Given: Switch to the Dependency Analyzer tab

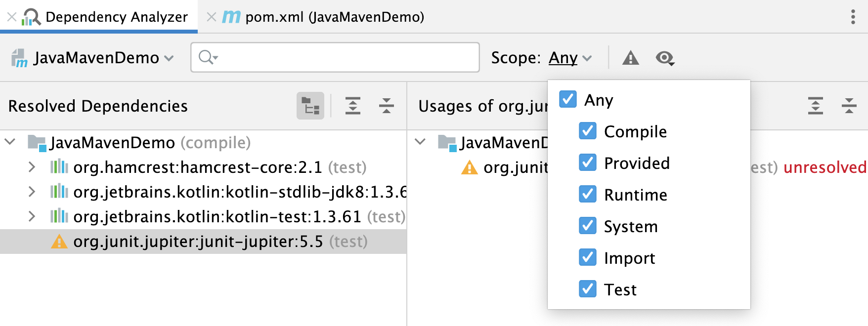Looking at the screenshot, I should click(x=99, y=17).
